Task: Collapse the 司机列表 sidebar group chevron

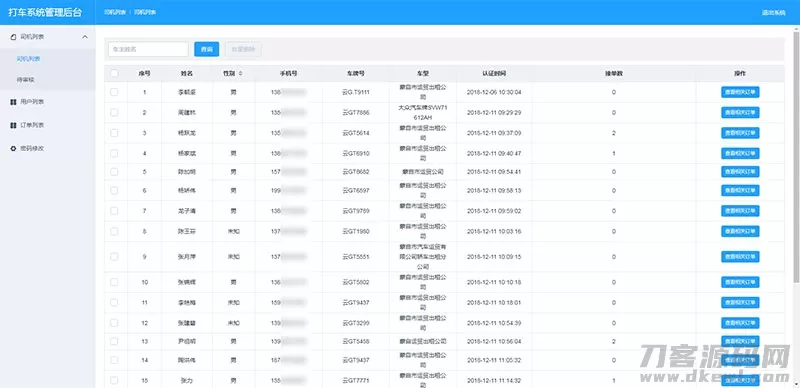Action: (85, 37)
